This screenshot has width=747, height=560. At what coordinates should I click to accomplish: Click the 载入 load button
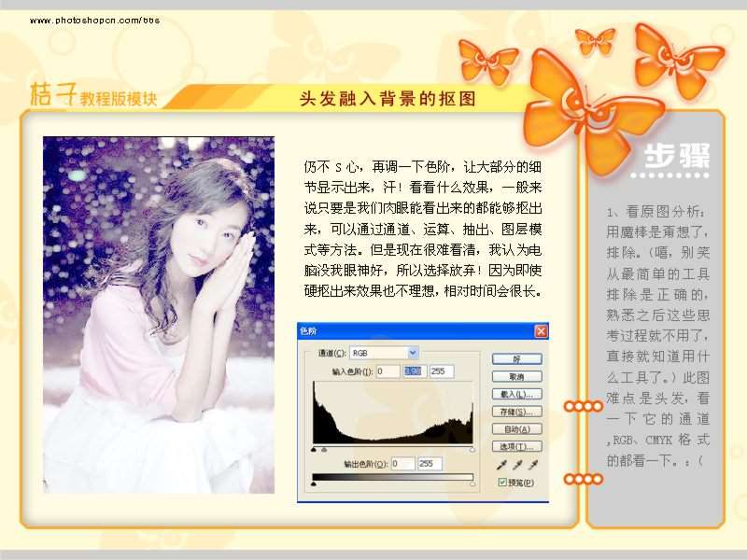tap(516, 394)
